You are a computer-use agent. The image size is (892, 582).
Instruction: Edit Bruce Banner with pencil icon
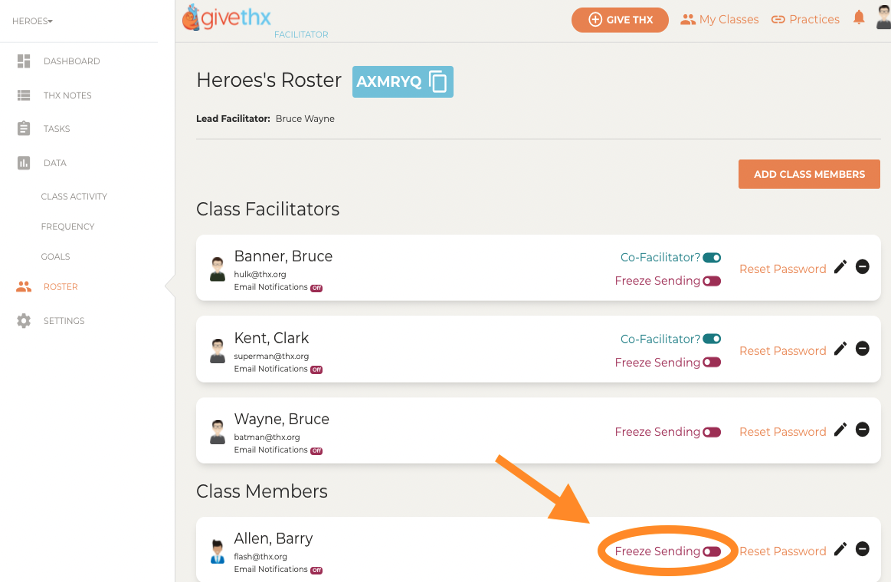[840, 267]
